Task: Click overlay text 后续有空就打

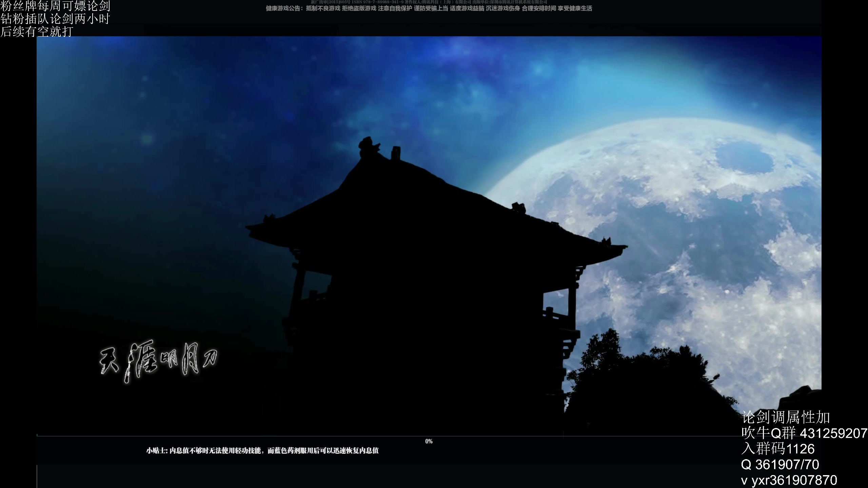Action: [37, 32]
